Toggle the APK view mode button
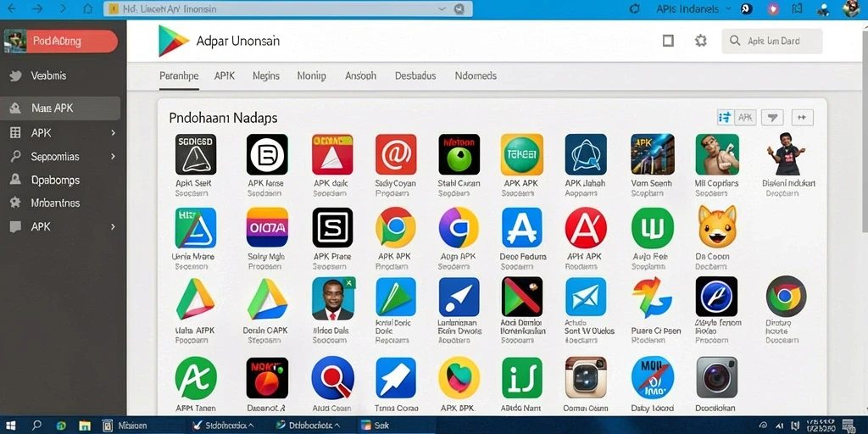Viewport: 868px width, 434px height. point(745,117)
